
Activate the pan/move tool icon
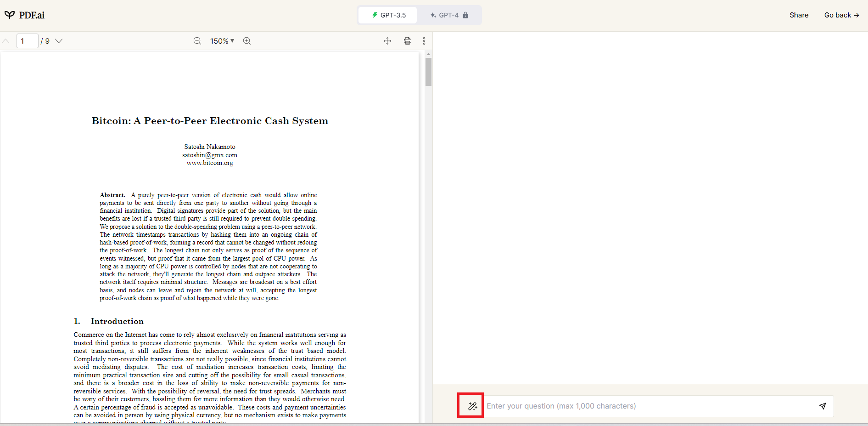[387, 41]
